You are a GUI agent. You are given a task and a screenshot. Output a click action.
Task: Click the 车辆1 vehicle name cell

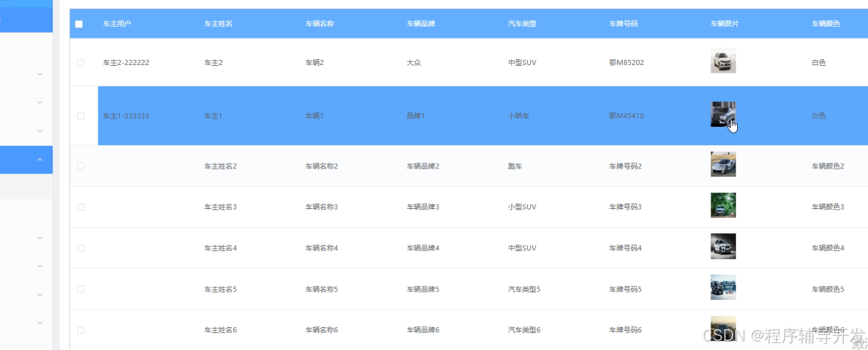click(x=315, y=116)
